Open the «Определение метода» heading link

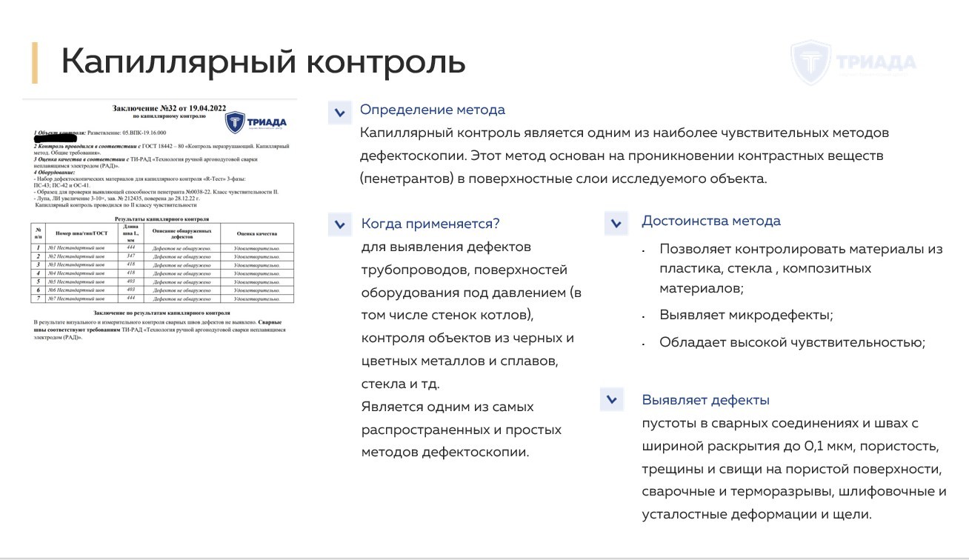tap(432, 110)
